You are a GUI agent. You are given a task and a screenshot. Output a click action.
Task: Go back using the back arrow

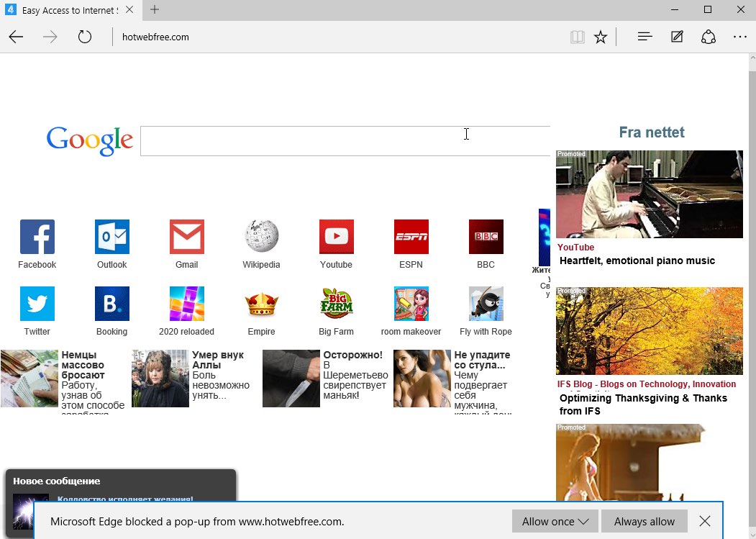(17, 37)
